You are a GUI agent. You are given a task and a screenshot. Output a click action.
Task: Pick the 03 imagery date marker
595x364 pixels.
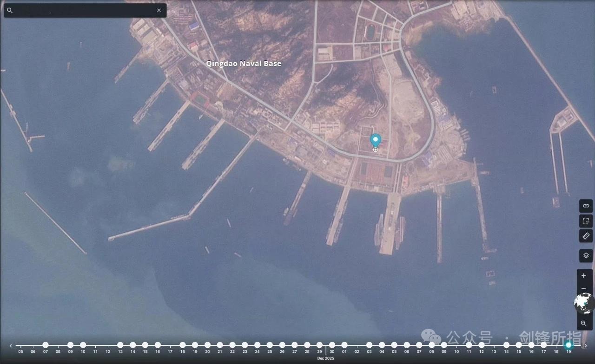(x=369, y=345)
